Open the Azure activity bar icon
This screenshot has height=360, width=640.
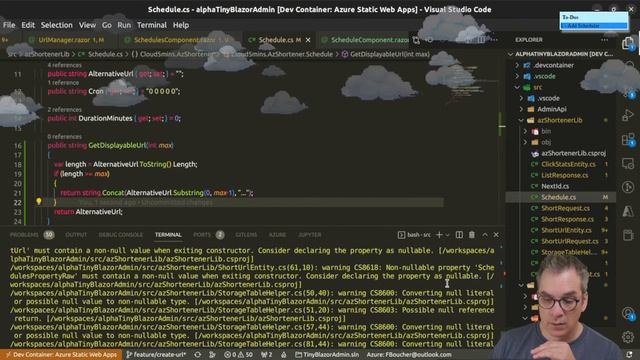628,211
